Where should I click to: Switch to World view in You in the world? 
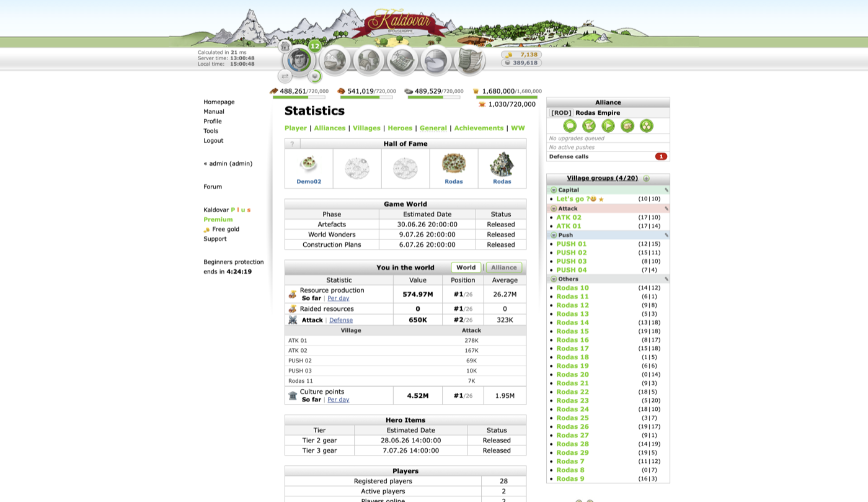pyautogui.click(x=466, y=268)
